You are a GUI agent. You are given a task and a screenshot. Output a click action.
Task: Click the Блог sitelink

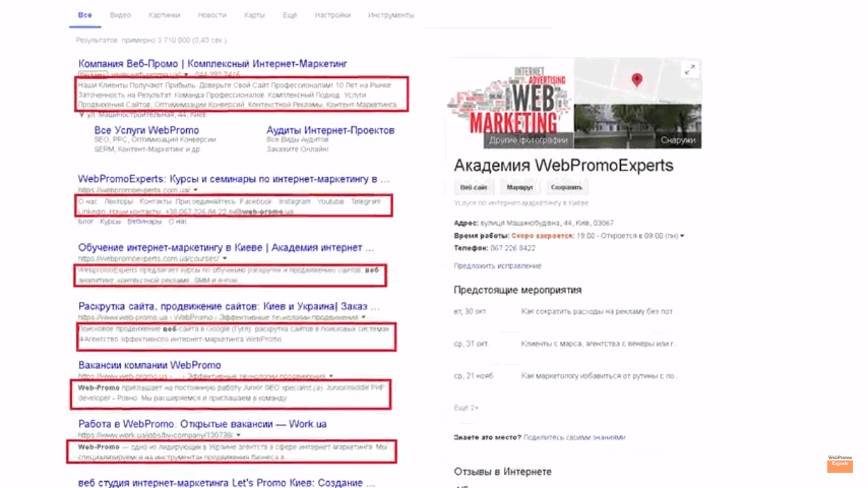tap(86, 222)
